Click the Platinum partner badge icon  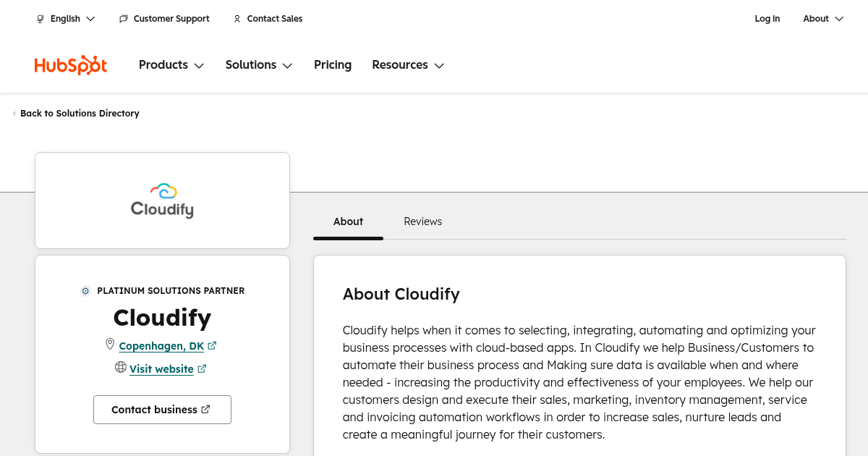click(x=85, y=291)
